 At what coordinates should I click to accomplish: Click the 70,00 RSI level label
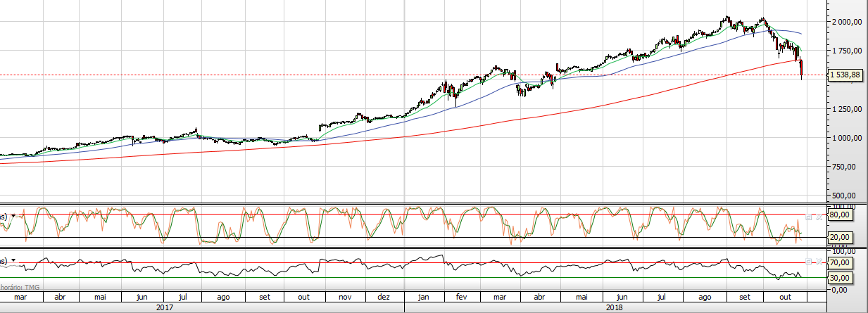tap(842, 262)
